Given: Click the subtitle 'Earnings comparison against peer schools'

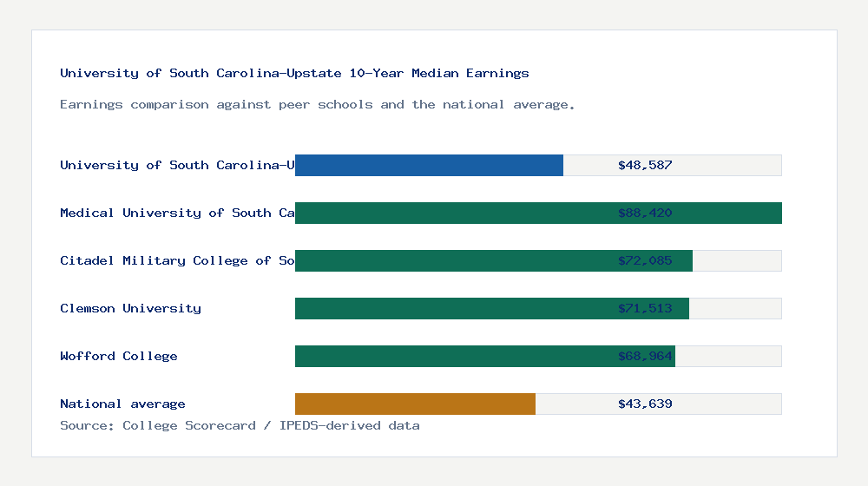Looking at the screenshot, I should click(317, 105).
